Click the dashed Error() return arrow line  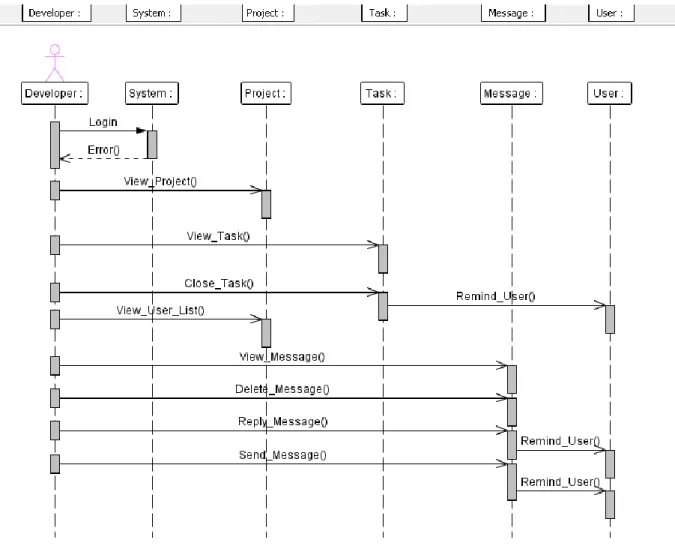104,158
